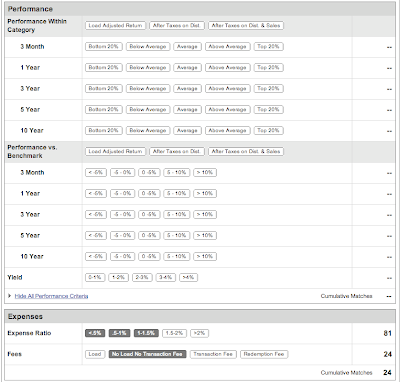Toggle Top 20% for 3 Month category performance
Viewport: 400px width, 382px height.
tap(269, 47)
